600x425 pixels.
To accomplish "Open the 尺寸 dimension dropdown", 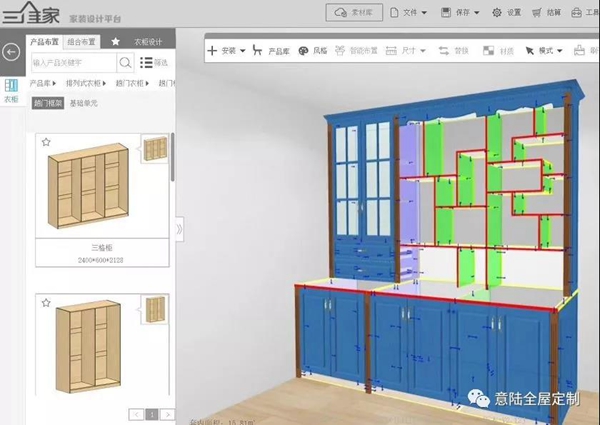I will (405, 50).
